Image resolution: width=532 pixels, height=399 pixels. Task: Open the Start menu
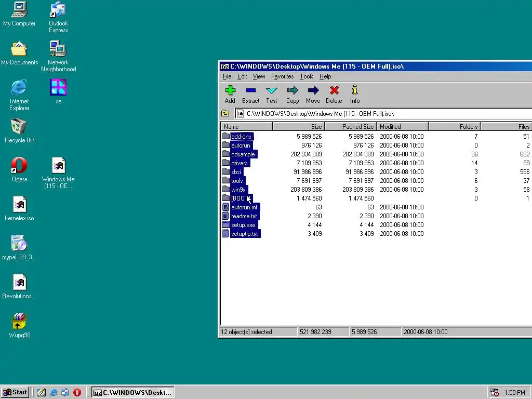[x=15, y=393]
